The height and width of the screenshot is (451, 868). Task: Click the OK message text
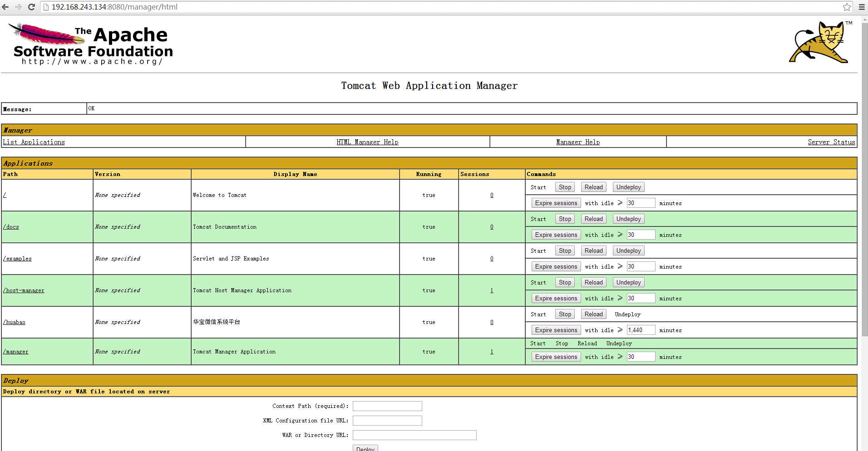pyautogui.click(x=91, y=108)
